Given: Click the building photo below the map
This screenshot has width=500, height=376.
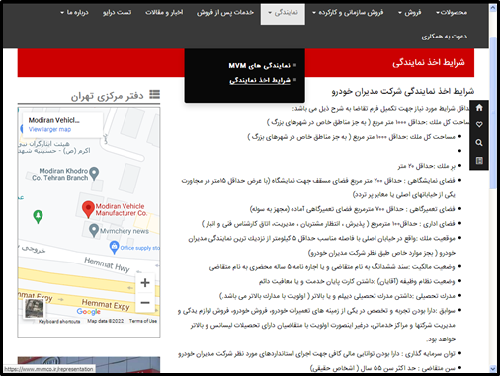Looking at the screenshot, I should (x=89, y=365).
